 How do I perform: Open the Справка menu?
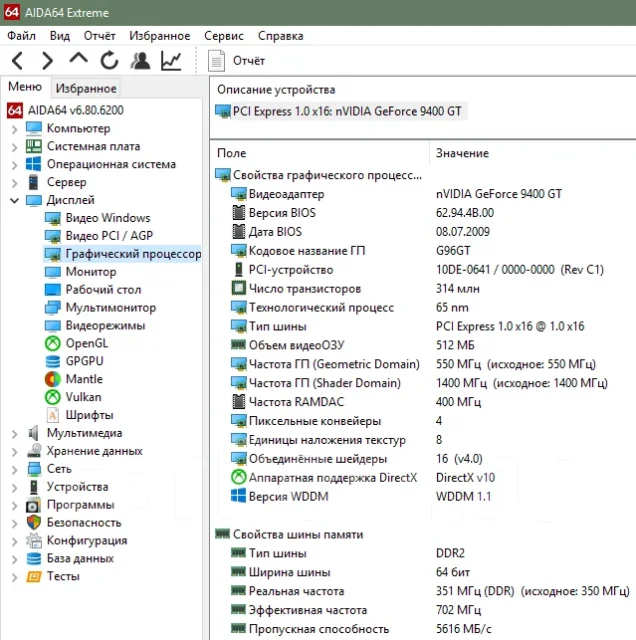[x=280, y=36]
